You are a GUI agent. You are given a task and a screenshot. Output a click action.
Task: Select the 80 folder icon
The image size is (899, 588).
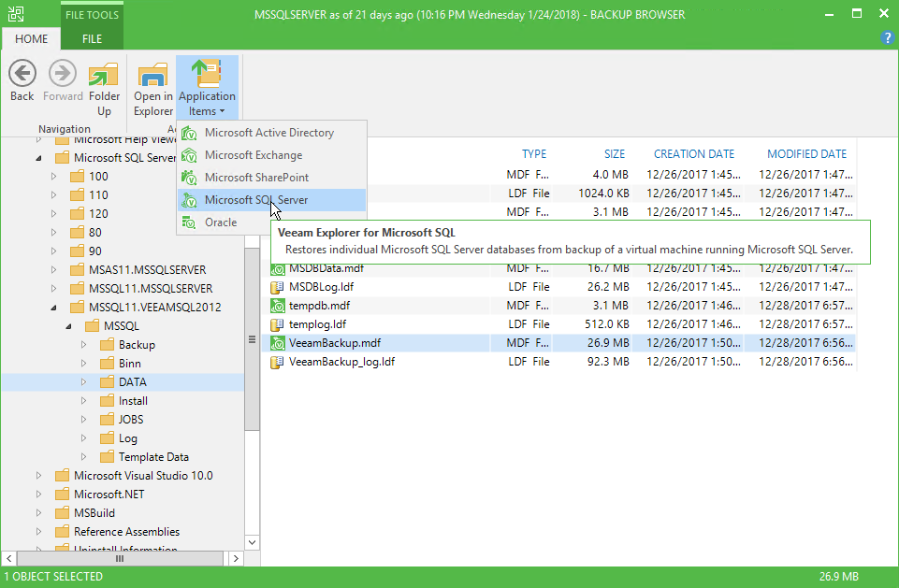[x=77, y=233]
